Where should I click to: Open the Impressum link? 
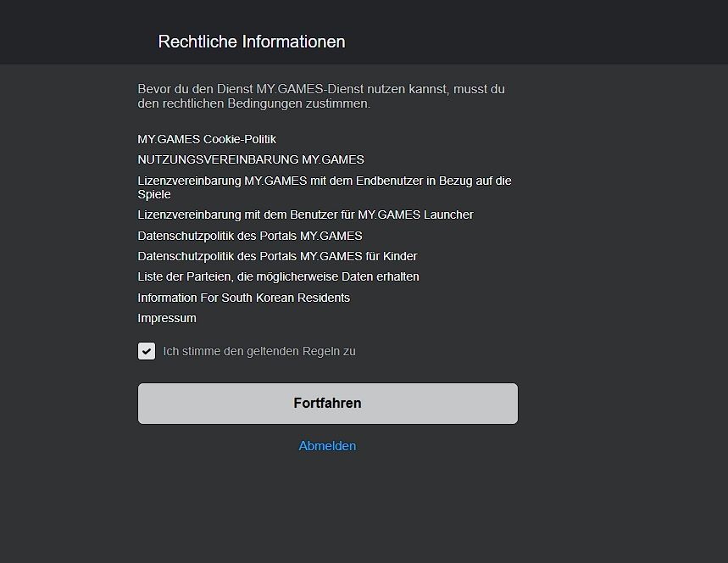167,318
